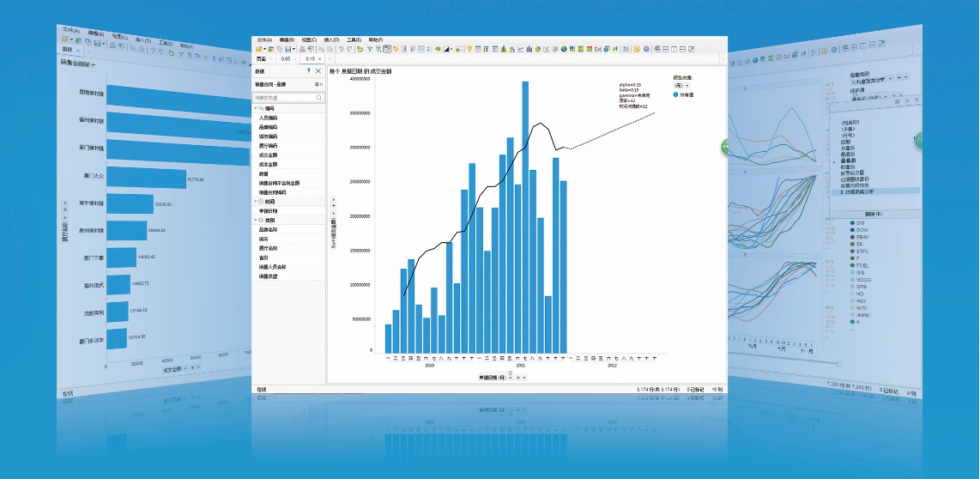This screenshot has height=479, width=980.
Task: Click the gear icon above the right window's column list
Action: pos(897,101)
